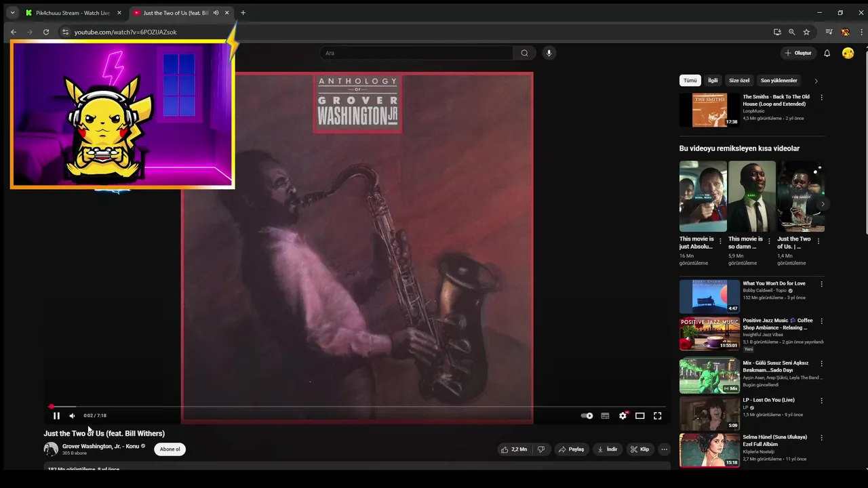This screenshot has height=488, width=868.
Task: Select the Son yüklenenler filter chip
Action: tap(779, 81)
